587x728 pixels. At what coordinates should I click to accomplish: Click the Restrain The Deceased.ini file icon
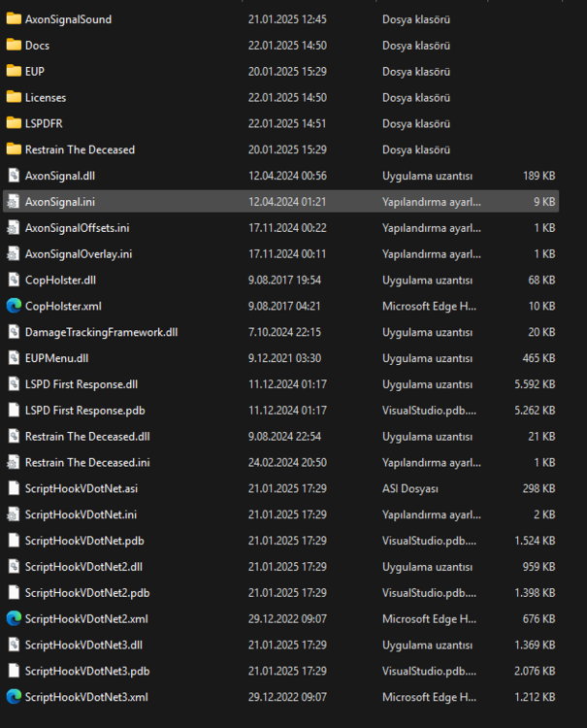(x=14, y=462)
